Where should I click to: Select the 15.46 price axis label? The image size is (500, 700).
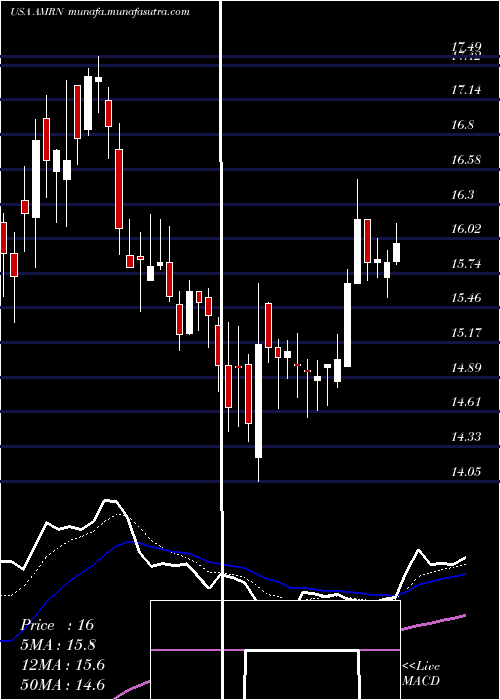466,298
